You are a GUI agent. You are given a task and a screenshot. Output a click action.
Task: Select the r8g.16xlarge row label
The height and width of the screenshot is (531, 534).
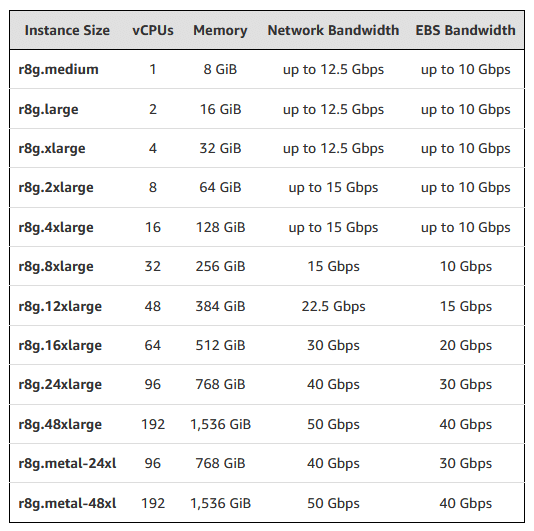pyautogui.click(x=60, y=346)
